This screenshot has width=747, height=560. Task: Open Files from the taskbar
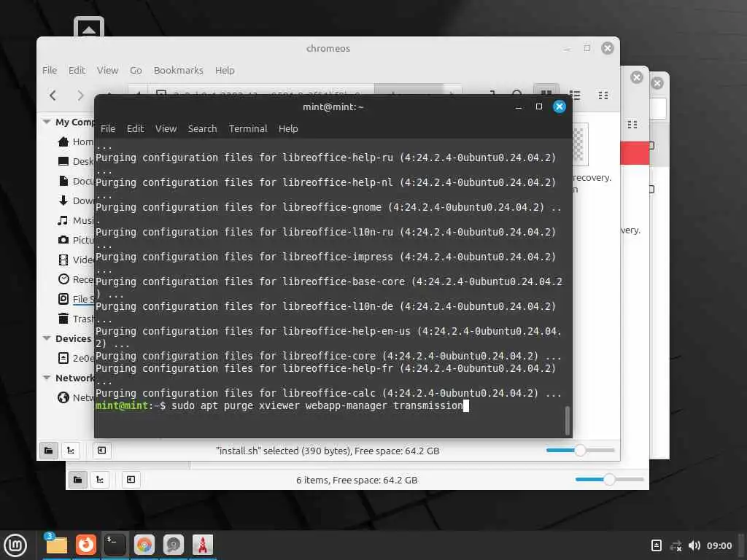point(56,545)
